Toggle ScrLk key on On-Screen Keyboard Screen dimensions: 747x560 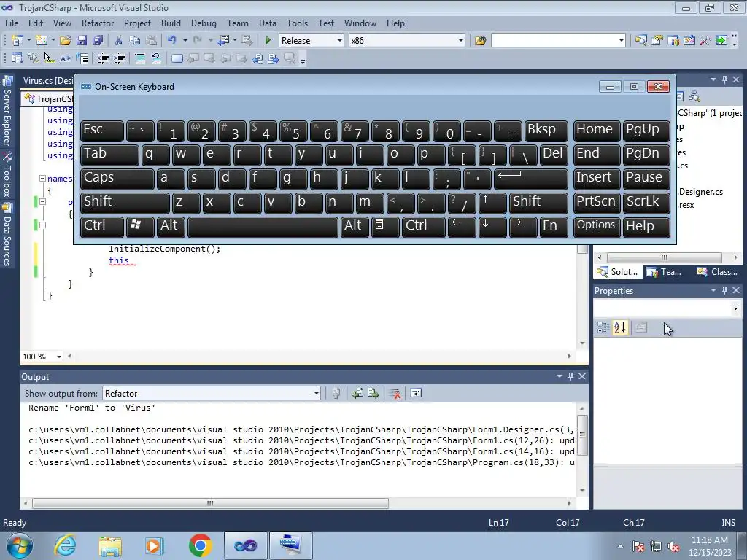(646, 202)
